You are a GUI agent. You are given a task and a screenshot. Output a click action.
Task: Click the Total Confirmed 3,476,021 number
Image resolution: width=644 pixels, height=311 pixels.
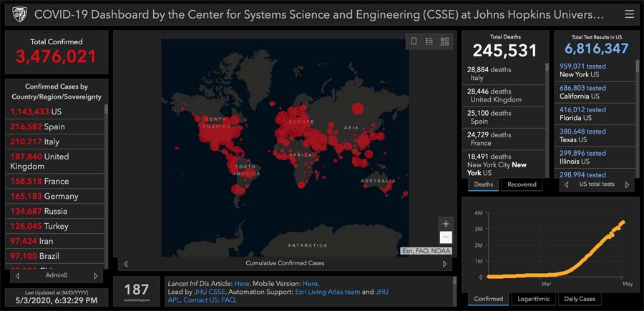coord(57,56)
